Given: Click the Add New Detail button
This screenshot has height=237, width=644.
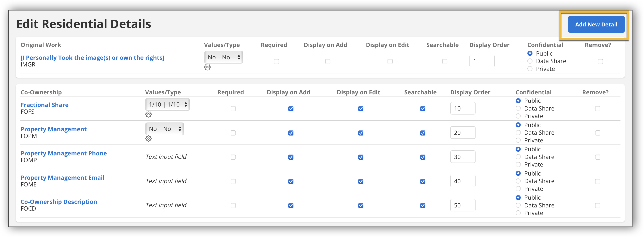Looking at the screenshot, I should coord(596,25).
